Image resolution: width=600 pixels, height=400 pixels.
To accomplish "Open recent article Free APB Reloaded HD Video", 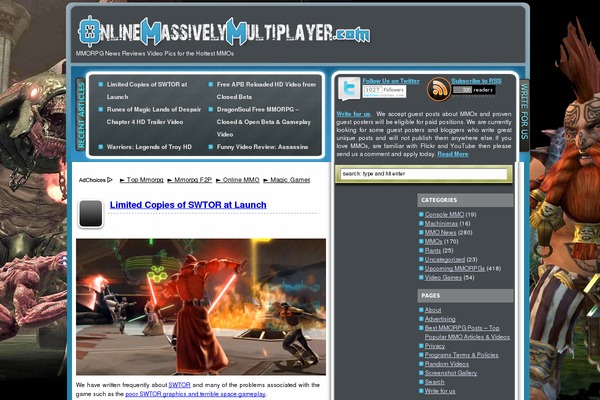I will pos(266,91).
